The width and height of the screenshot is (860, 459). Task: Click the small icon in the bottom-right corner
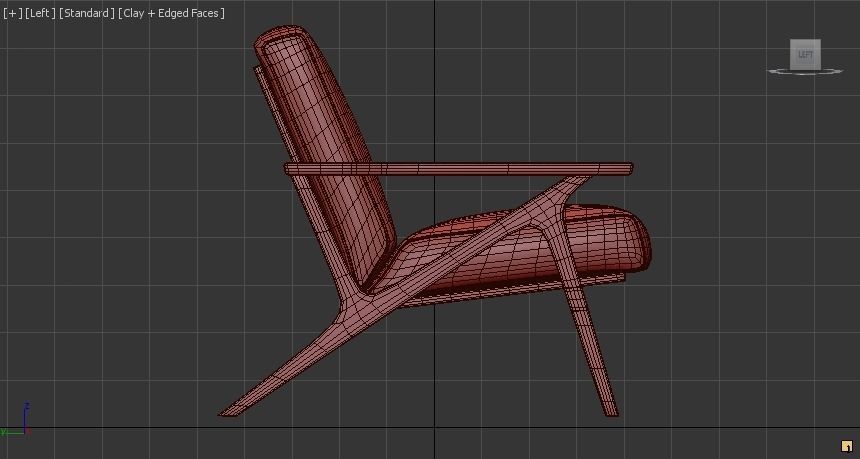pyautogui.click(x=847, y=446)
